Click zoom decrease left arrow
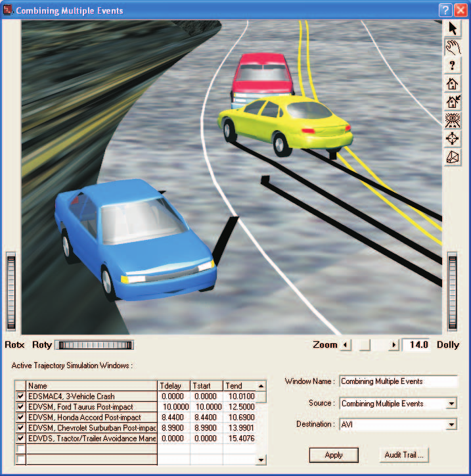This screenshot has width=471, height=476. coord(345,345)
